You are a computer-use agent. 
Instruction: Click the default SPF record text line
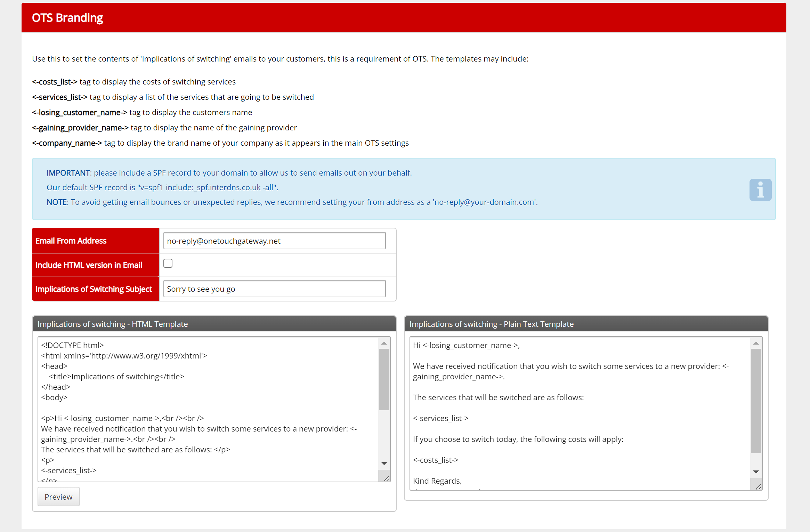[162, 187]
